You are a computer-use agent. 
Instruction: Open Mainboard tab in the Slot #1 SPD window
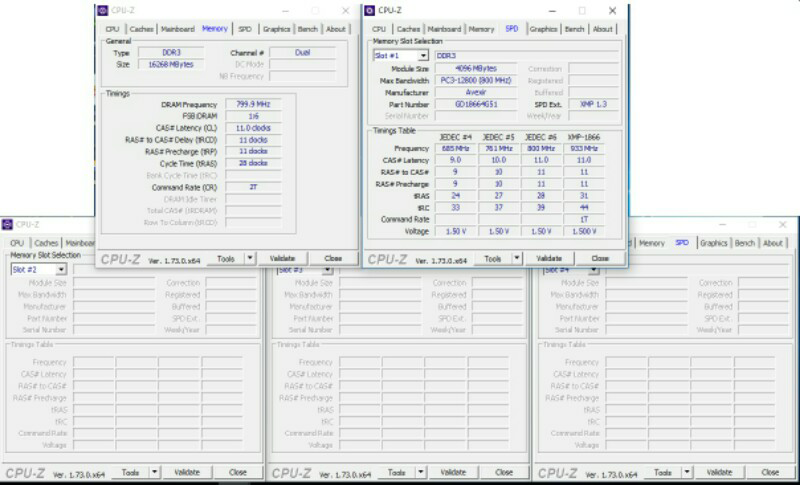[x=444, y=29]
